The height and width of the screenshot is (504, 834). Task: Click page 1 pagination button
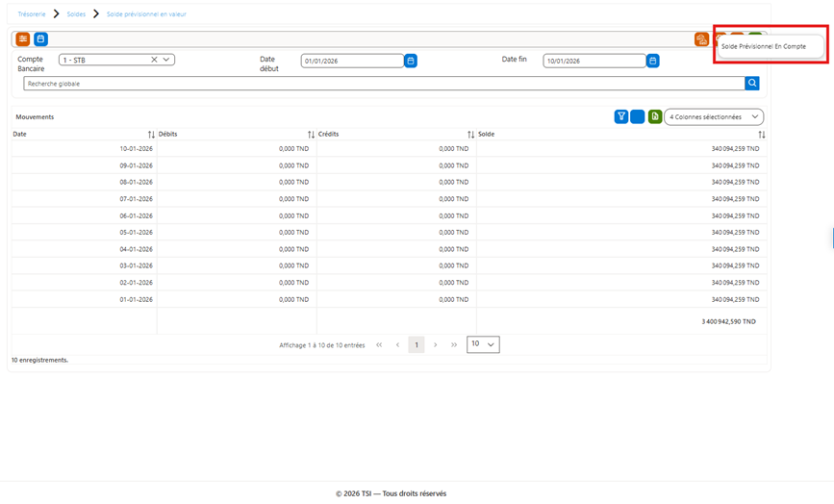tap(417, 345)
